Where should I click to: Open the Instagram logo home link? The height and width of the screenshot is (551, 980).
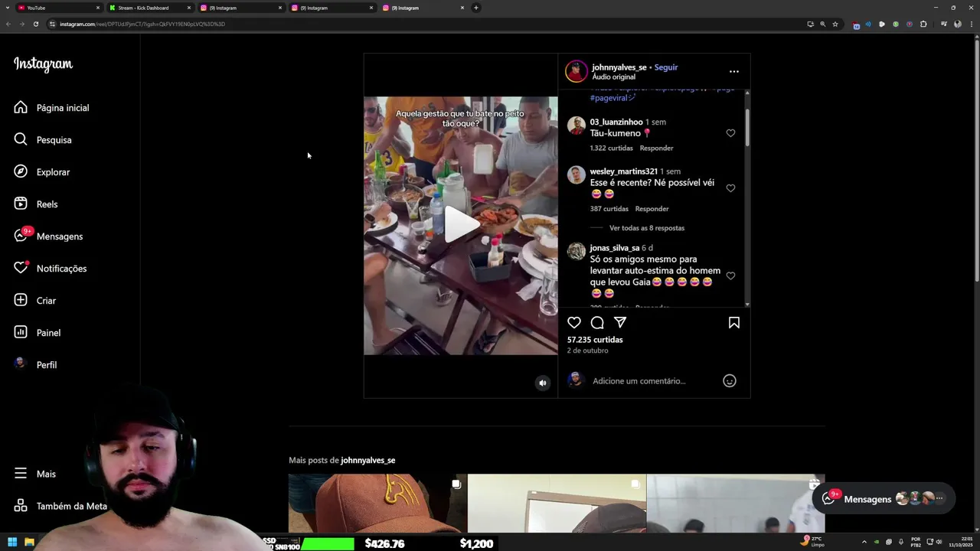click(x=43, y=64)
